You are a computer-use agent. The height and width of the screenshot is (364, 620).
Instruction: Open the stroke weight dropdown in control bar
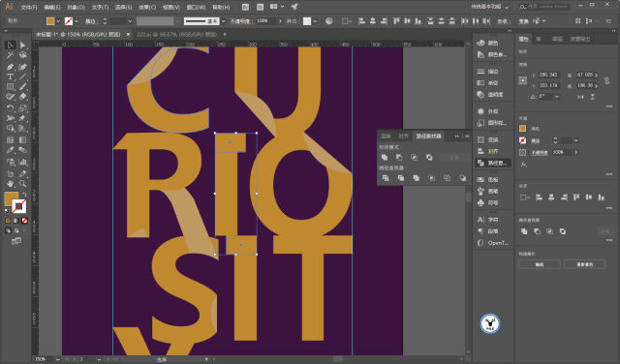pyautogui.click(x=130, y=21)
